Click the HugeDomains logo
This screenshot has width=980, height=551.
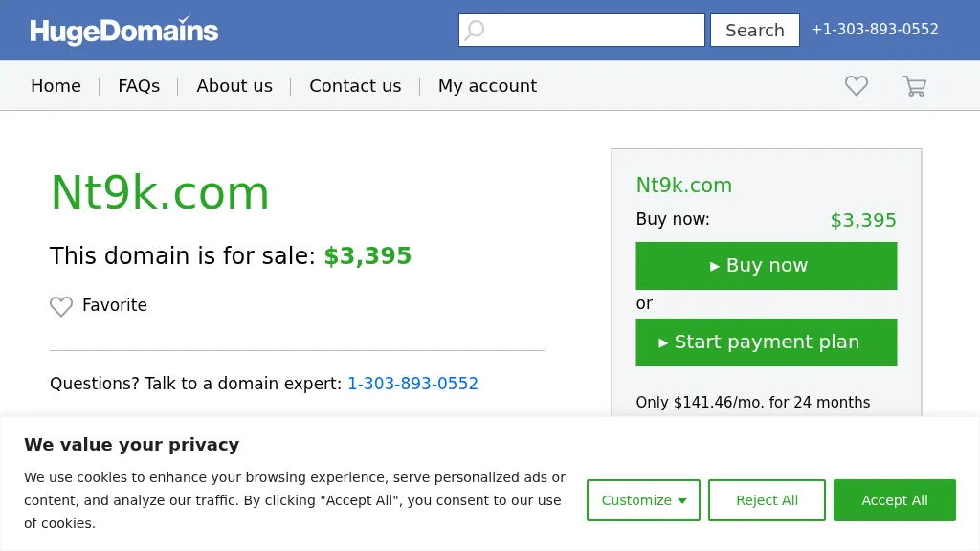pyautogui.click(x=123, y=30)
